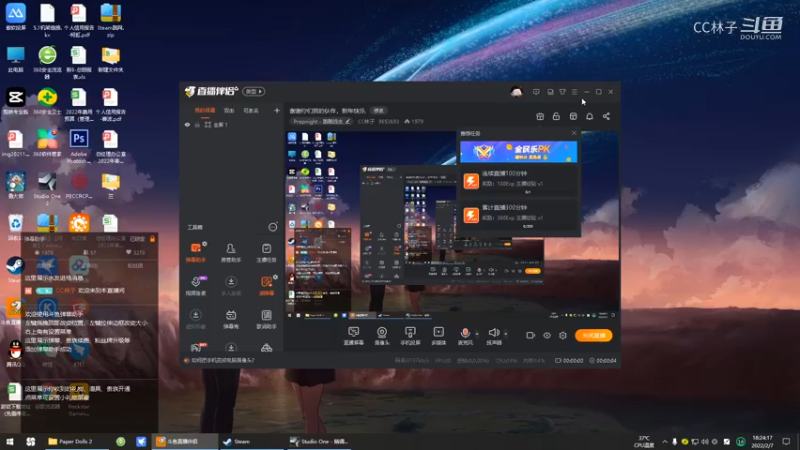Open settings gear beside 弹幕助手 tool
The height and width of the screenshot is (450, 800).
pos(205,244)
